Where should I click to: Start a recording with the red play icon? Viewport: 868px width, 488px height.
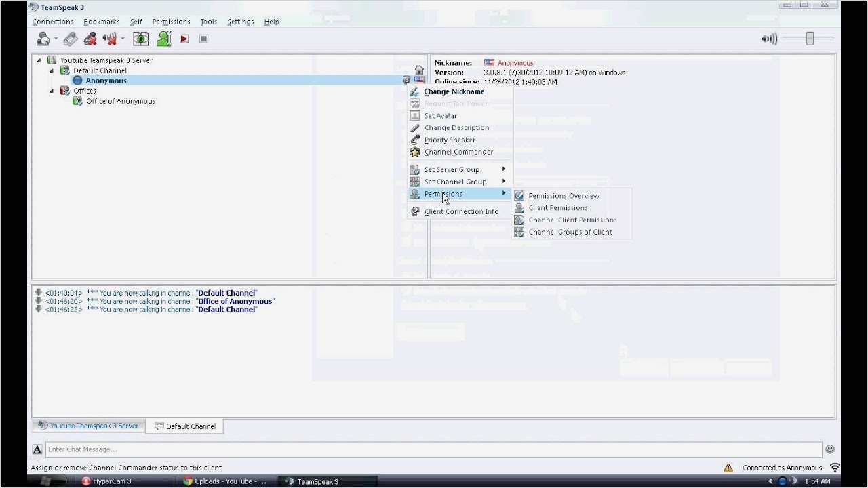click(x=184, y=39)
